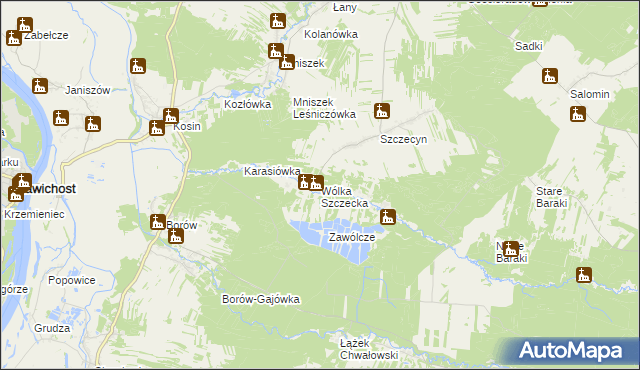Click the Krzemieniec label
Screen dimensions: 640x370
point(34,214)
